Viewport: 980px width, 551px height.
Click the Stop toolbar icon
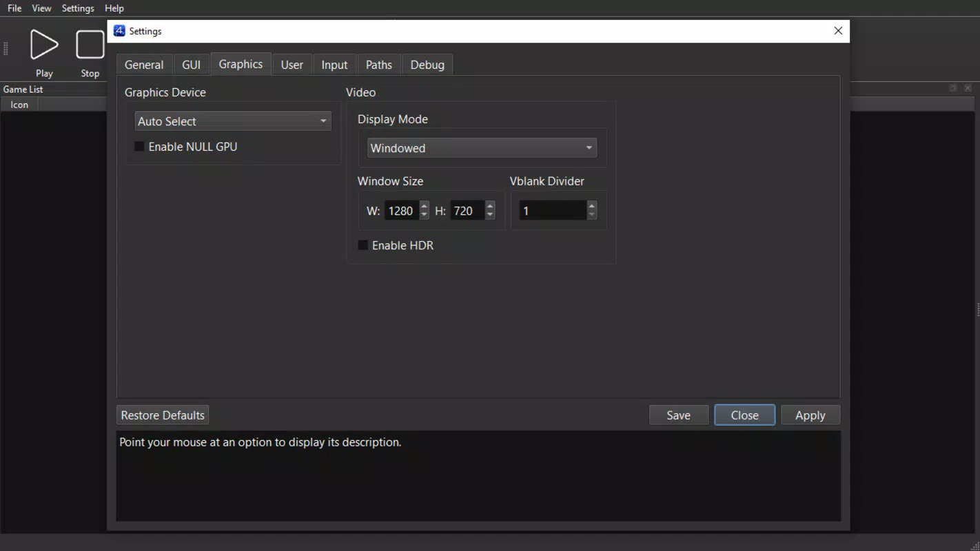click(x=90, y=45)
